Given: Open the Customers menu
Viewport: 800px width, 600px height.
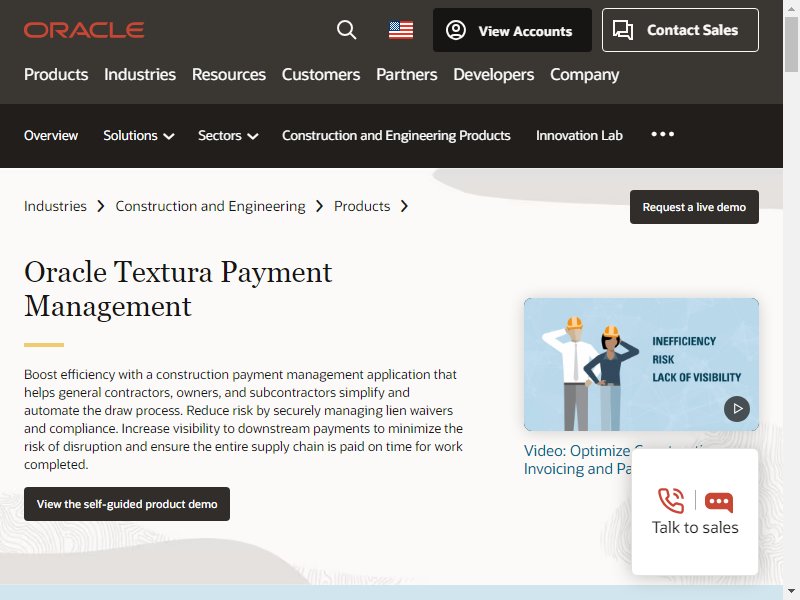Looking at the screenshot, I should 321,74.
